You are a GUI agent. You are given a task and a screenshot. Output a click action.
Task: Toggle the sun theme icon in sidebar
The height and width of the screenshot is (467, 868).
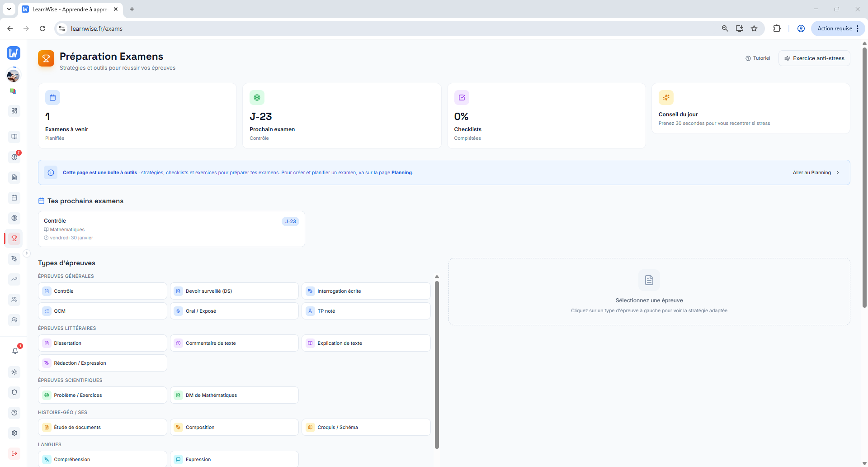click(14, 372)
